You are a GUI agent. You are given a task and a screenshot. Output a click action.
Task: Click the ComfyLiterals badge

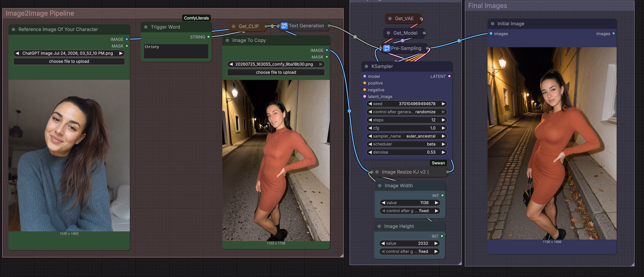(x=196, y=18)
